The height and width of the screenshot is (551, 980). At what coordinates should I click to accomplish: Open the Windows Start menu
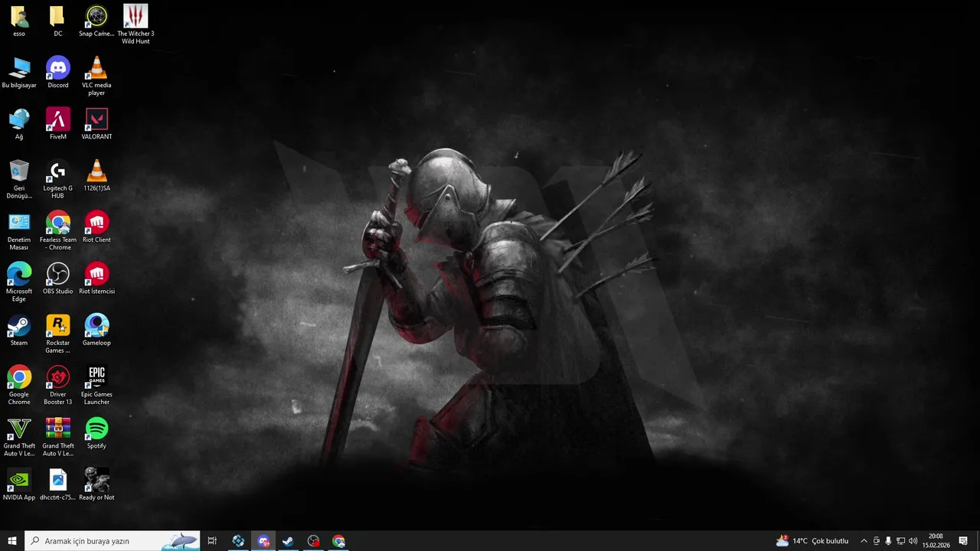(12, 541)
